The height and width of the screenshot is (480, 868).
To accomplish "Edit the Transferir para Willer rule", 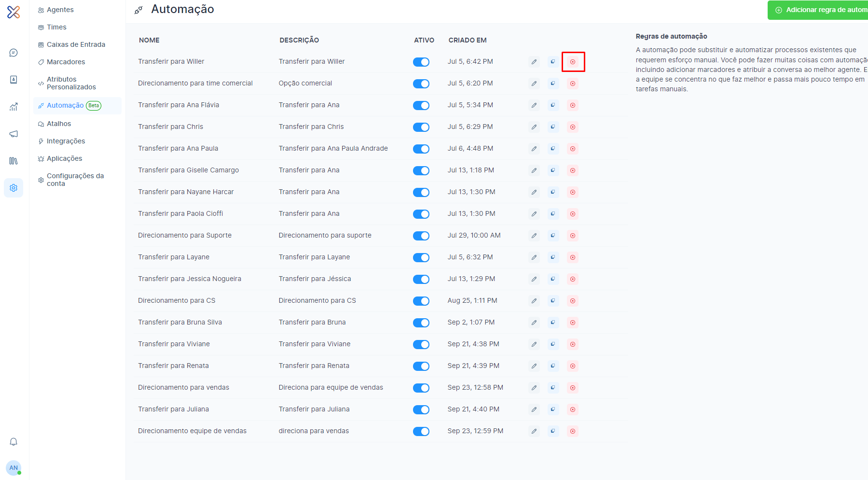I will point(534,62).
